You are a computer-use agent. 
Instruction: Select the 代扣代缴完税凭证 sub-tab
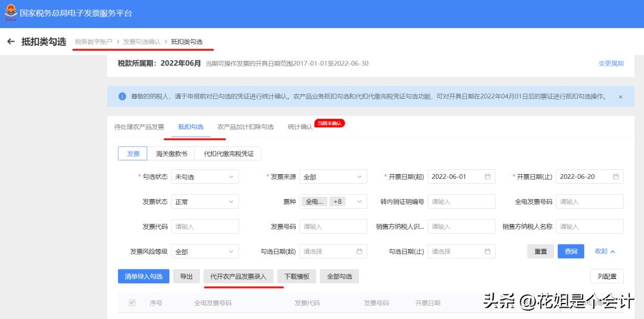(228, 154)
